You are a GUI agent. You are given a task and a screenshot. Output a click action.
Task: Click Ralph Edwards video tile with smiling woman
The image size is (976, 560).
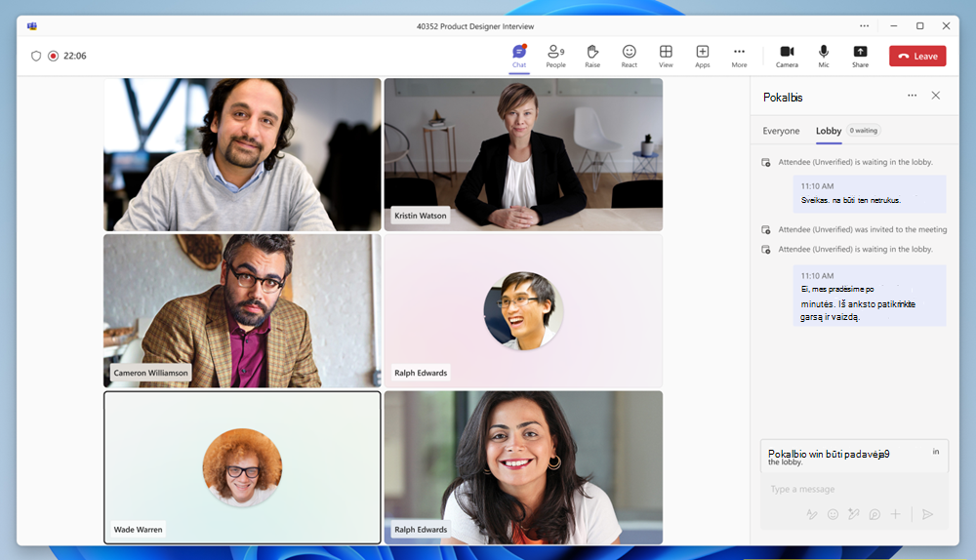coord(523,467)
